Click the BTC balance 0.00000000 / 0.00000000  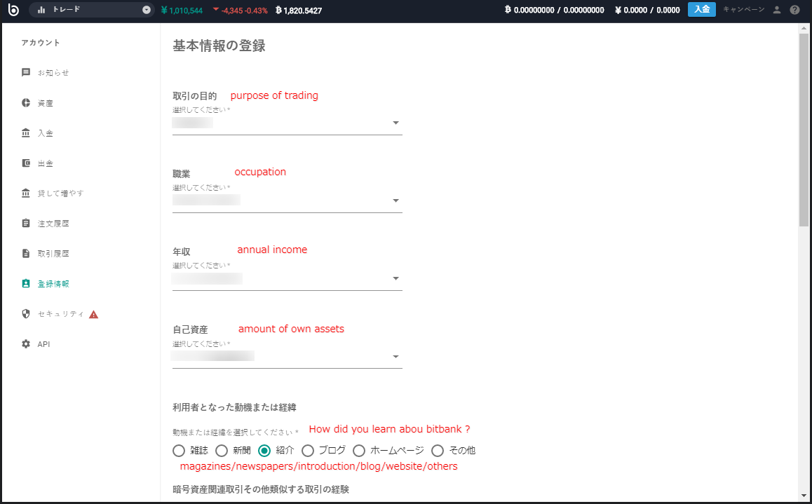tap(554, 10)
